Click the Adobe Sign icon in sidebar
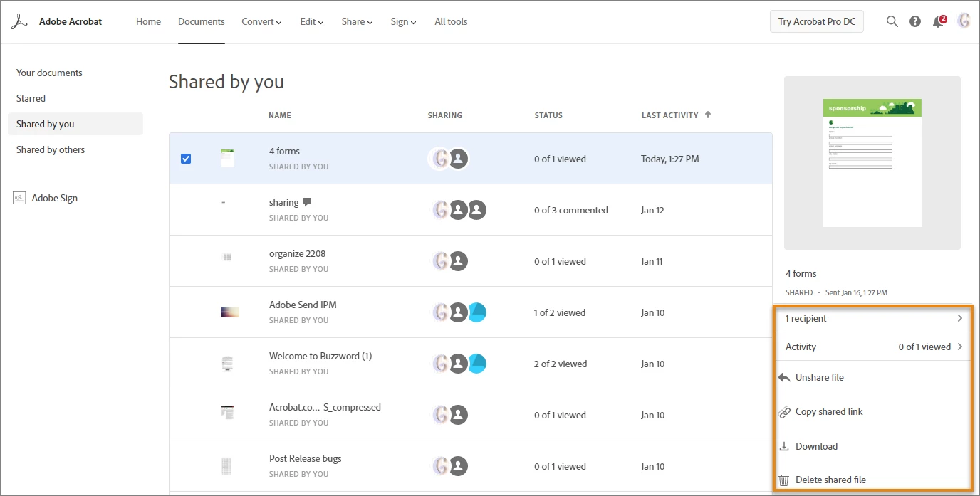 coord(20,198)
